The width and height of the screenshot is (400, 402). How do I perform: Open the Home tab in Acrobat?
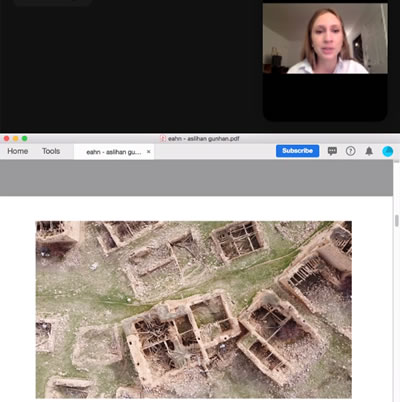(x=18, y=151)
